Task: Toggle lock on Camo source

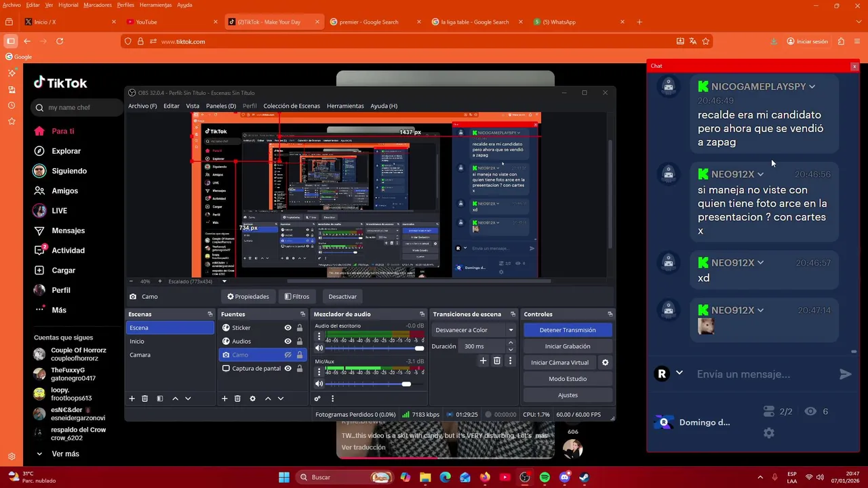Action: (300, 355)
